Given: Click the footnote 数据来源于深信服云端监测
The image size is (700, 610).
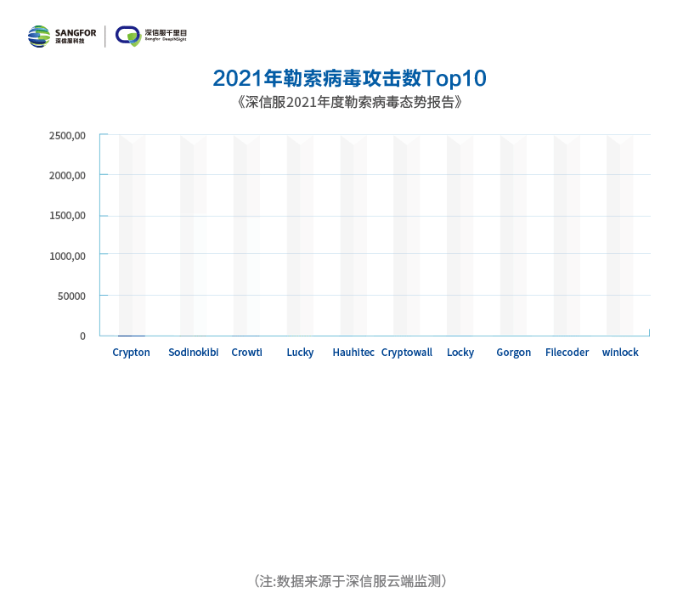Looking at the screenshot, I should [349, 581].
